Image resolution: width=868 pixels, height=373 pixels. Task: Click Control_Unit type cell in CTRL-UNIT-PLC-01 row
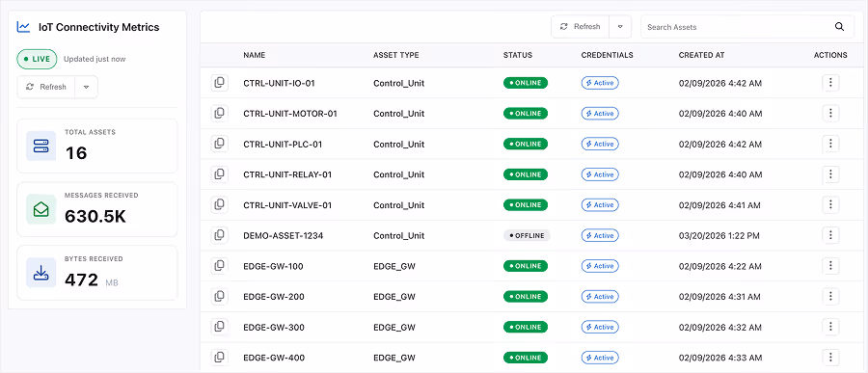[x=398, y=144]
